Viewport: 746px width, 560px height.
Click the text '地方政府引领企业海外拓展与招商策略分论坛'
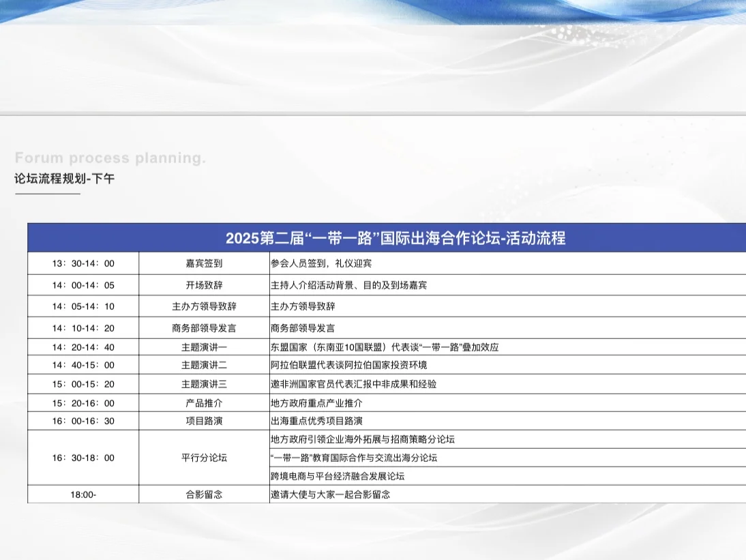363,440
